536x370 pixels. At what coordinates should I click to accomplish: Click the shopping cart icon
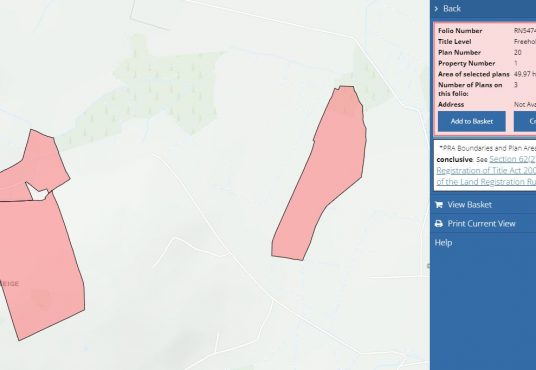coord(439,205)
